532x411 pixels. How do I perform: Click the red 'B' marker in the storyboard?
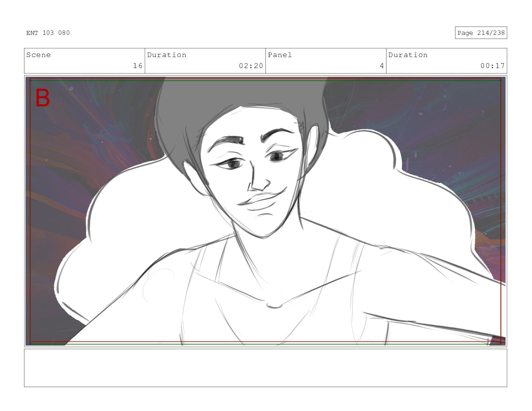(43, 98)
